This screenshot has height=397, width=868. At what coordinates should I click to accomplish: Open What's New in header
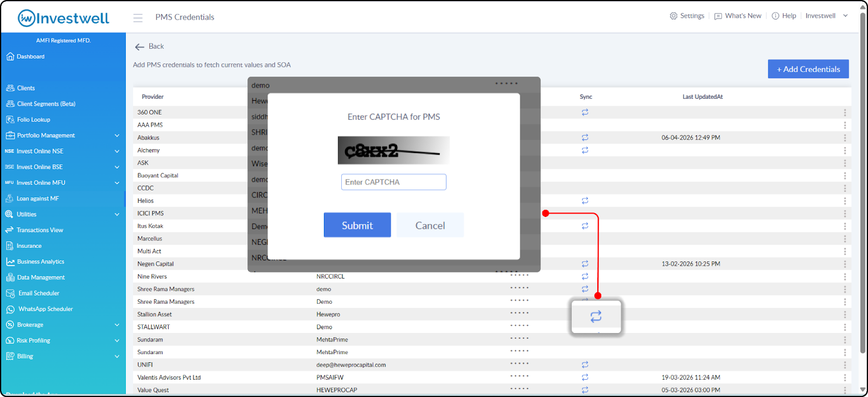pos(738,16)
